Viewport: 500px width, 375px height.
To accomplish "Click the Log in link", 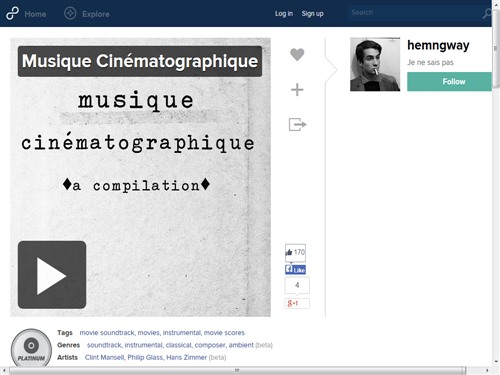I will click(x=284, y=14).
